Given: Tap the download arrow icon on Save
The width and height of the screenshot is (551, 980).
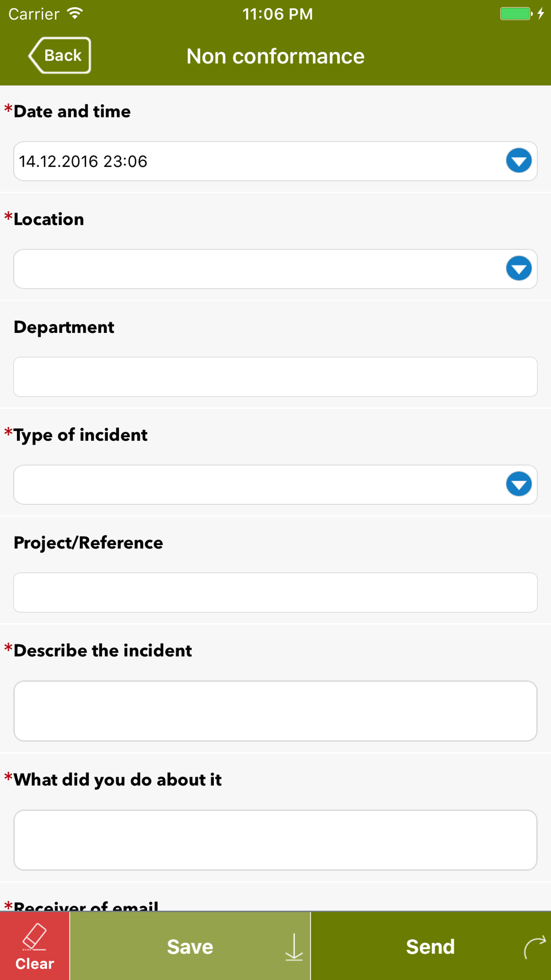Looking at the screenshot, I should (x=294, y=947).
